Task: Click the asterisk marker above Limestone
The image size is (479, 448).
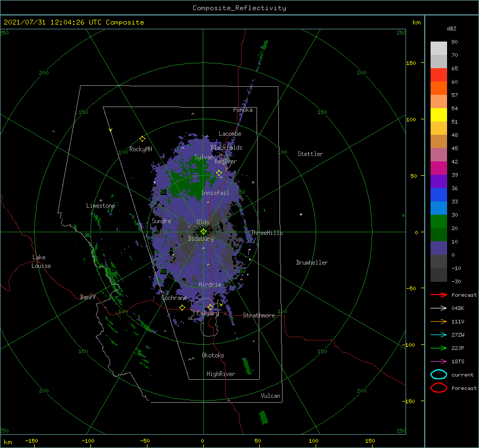Action: 101,201
